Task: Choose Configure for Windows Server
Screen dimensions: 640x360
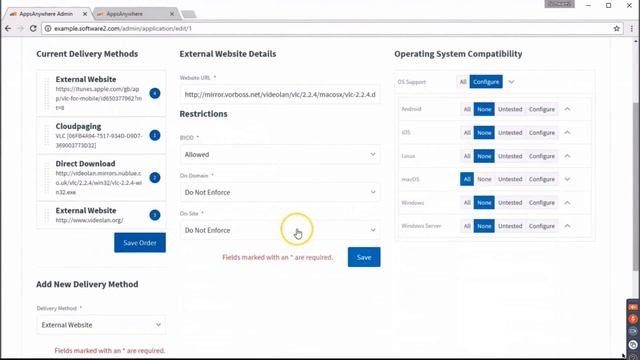Action: [x=542, y=226]
